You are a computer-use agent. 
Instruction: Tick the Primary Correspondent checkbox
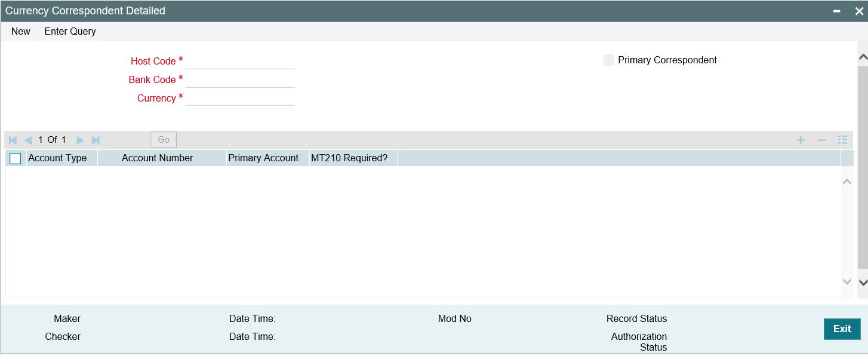coord(608,60)
